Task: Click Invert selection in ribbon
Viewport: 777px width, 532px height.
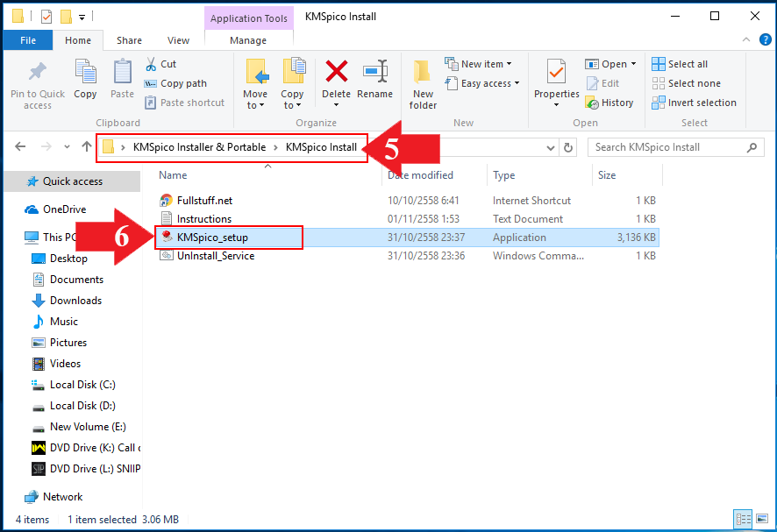Action: point(694,103)
